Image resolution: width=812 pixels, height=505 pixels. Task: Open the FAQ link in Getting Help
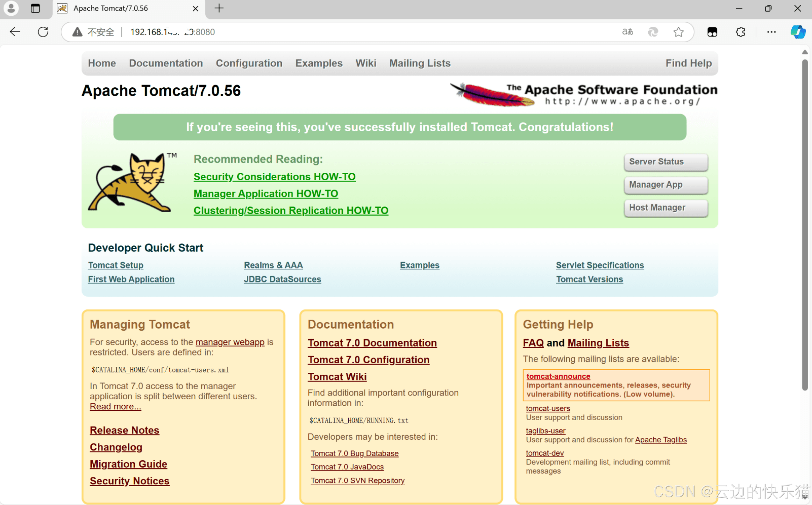(x=533, y=343)
